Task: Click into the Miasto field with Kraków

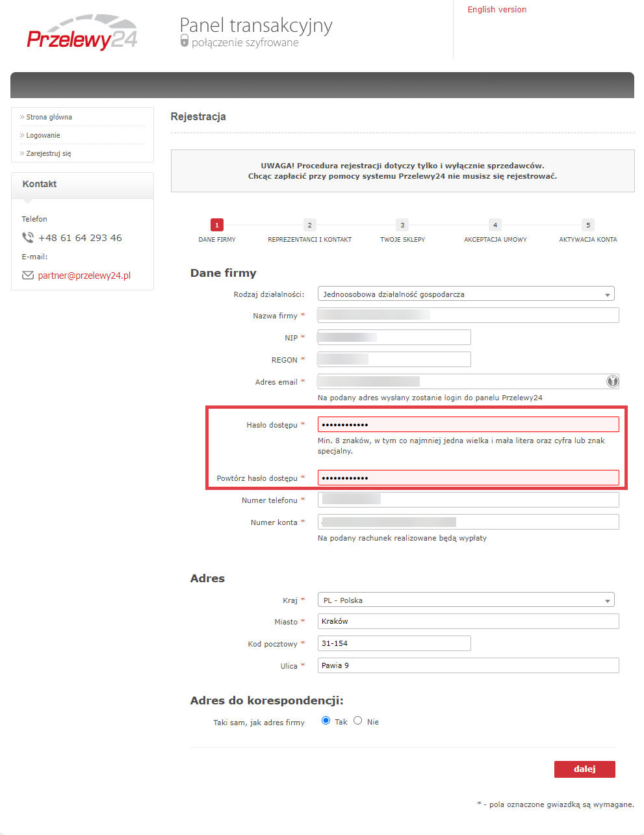Action: coord(468,622)
